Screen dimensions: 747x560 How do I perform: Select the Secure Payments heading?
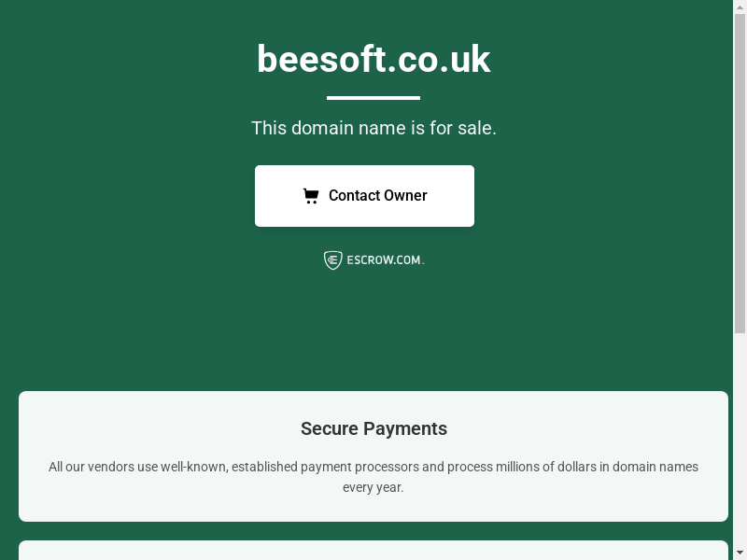373,428
